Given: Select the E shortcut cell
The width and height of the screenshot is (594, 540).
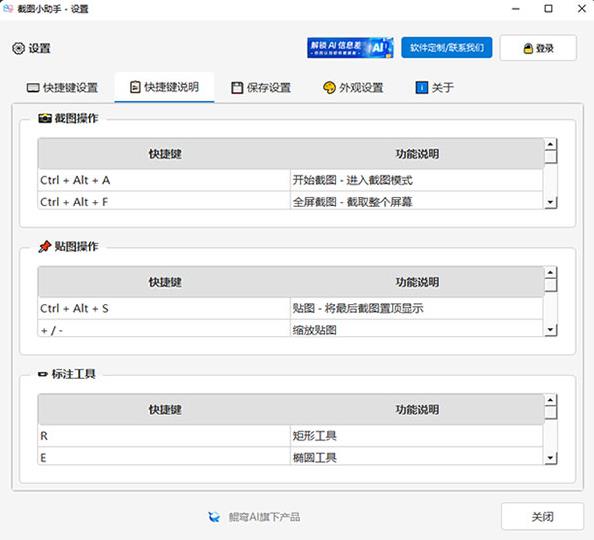Looking at the screenshot, I should 164,456.
